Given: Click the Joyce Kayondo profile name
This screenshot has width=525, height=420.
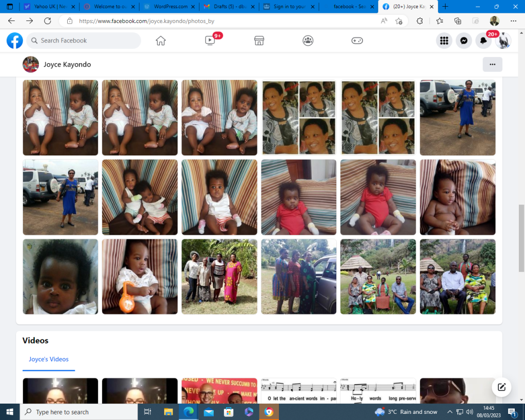Looking at the screenshot, I should (67, 65).
